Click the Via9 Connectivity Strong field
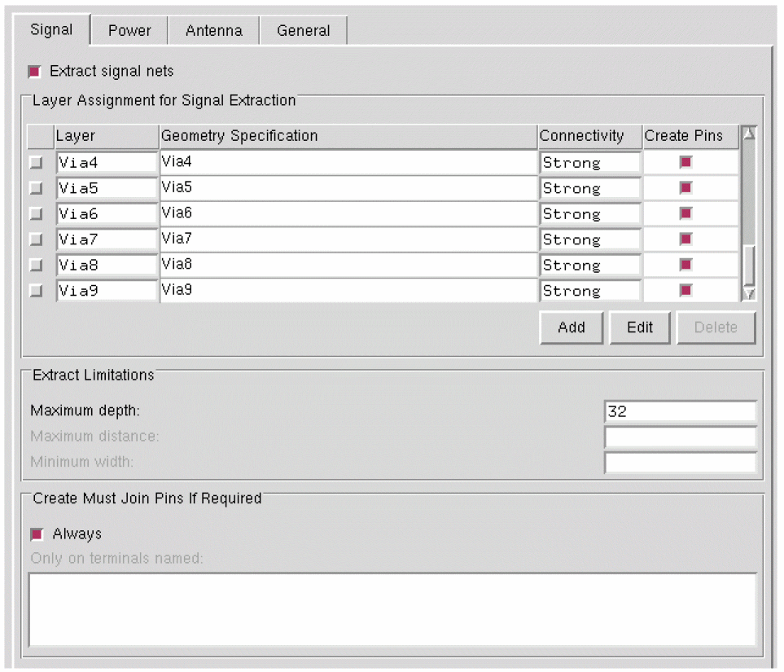784x672 pixels. 589,291
